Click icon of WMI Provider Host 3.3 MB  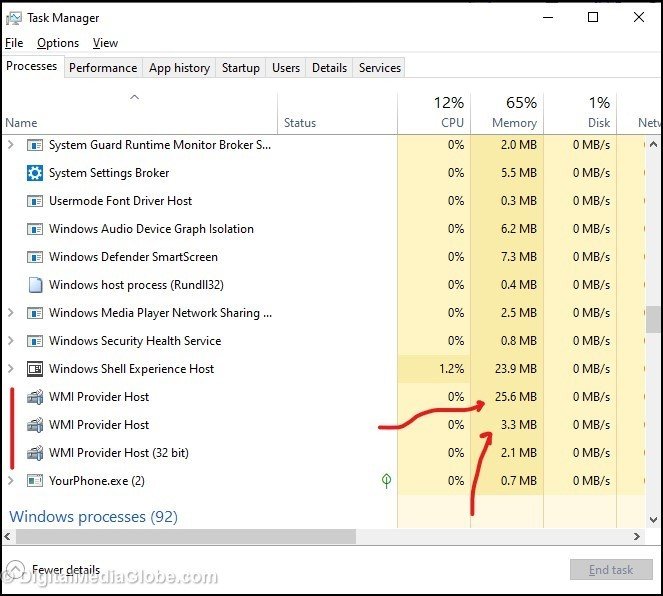pyautogui.click(x=35, y=425)
